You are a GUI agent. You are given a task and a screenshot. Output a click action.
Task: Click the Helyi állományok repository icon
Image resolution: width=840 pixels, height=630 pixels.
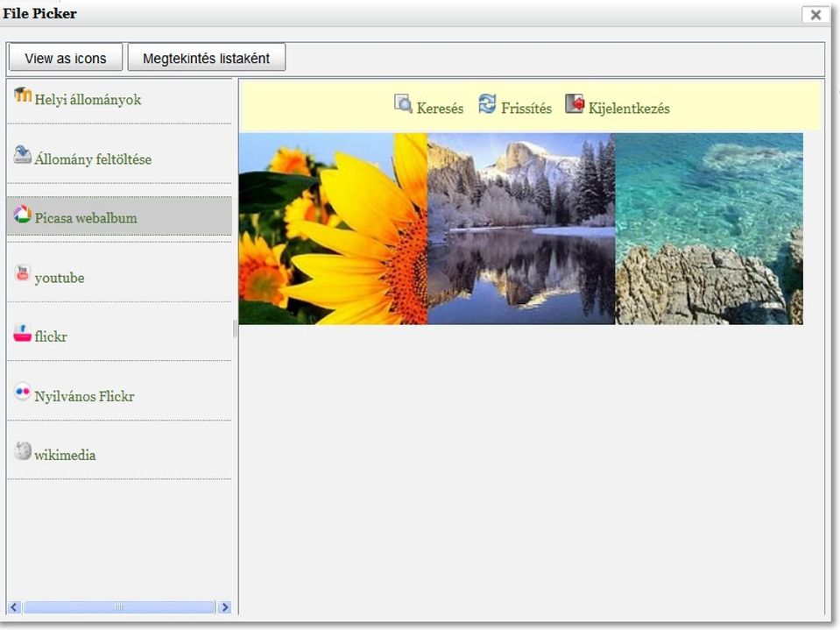(x=23, y=95)
